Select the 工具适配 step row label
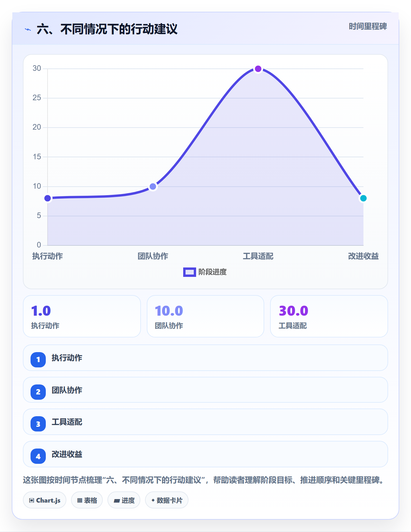The height and width of the screenshot is (532, 411). click(67, 422)
